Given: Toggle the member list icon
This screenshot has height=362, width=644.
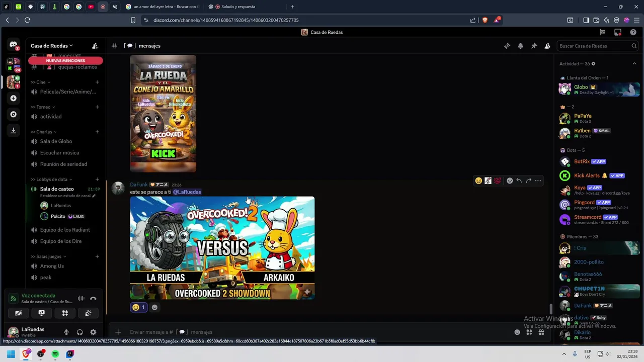Looking at the screenshot, I should (547, 46).
